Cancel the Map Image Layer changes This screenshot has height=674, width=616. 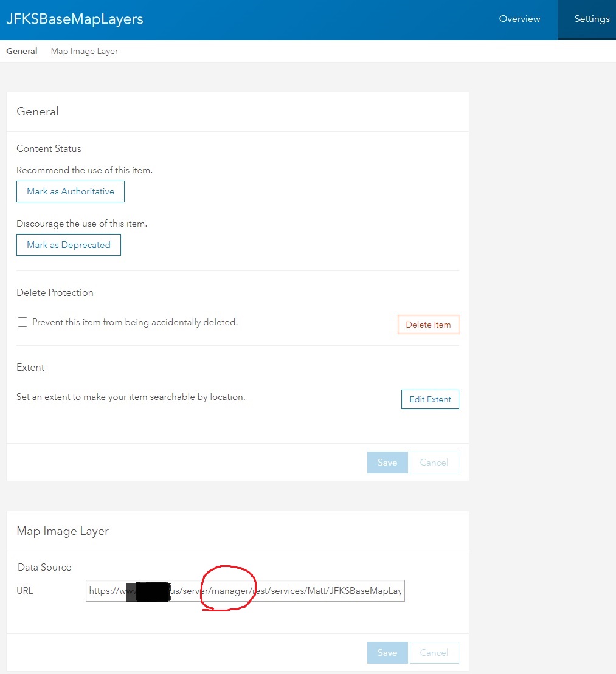click(x=434, y=652)
